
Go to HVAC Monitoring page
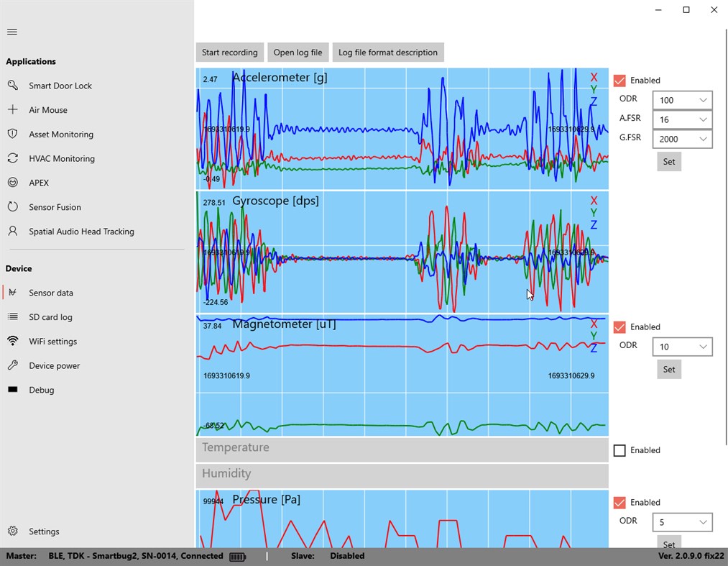coord(62,158)
